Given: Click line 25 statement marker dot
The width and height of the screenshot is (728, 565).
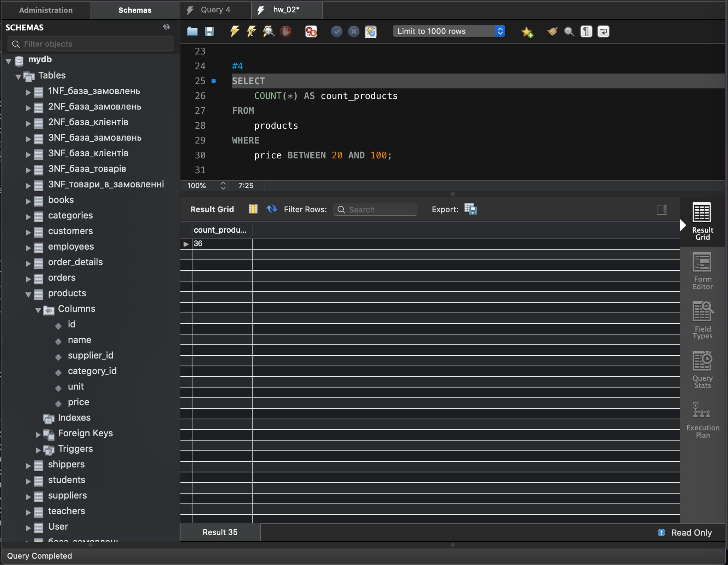Looking at the screenshot, I should [214, 81].
